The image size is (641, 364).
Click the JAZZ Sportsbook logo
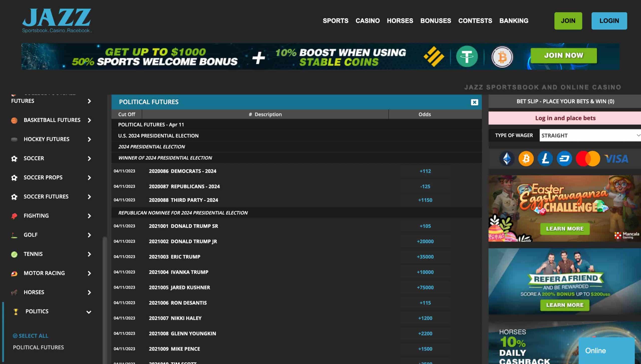(x=57, y=21)
